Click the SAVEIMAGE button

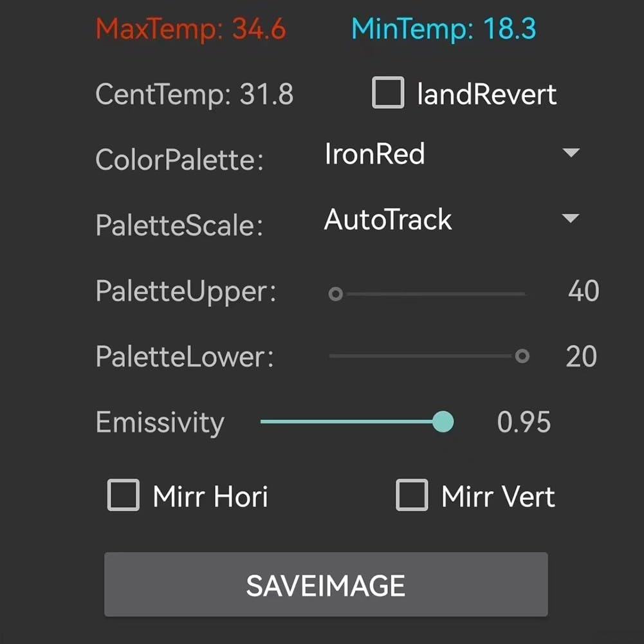tap(326, 584)
